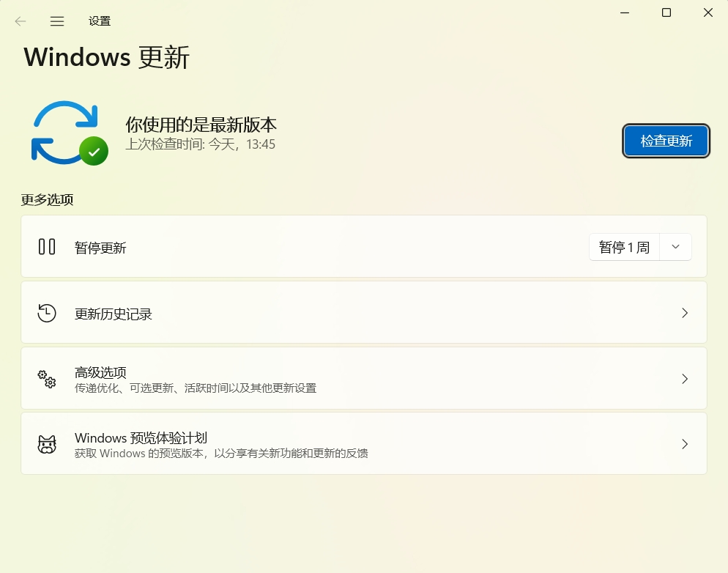Click the back arrow icon
The height and width of the screenshot is (573, 728).
pos(21,21)
